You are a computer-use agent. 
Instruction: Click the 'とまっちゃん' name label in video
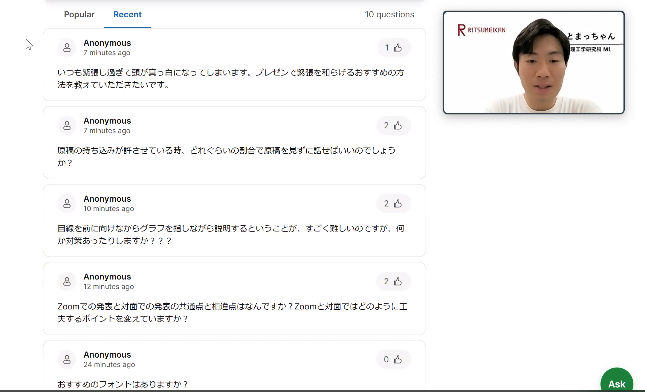591,36
